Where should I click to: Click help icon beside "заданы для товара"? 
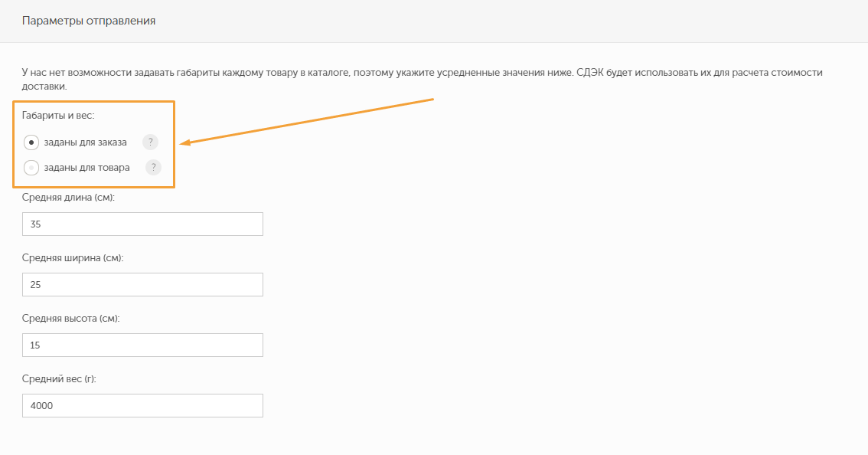[x=153, y=168]
